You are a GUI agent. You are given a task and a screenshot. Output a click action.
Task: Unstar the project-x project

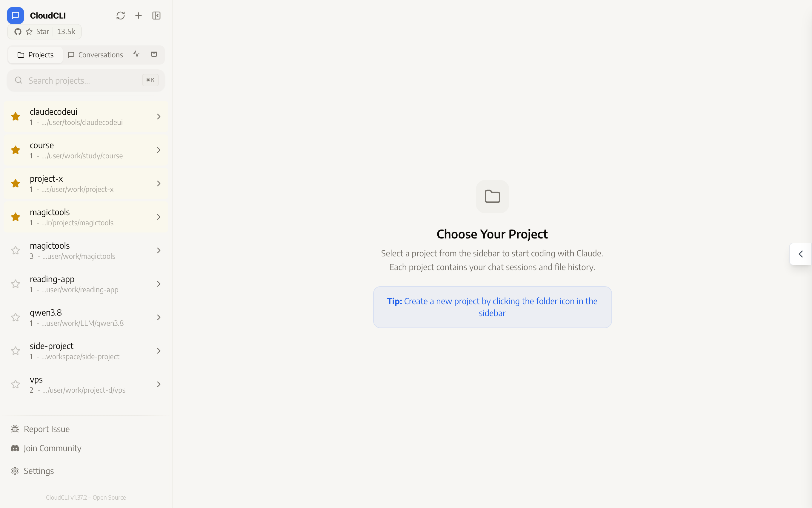pyautogui.click(x=16, y=183)
